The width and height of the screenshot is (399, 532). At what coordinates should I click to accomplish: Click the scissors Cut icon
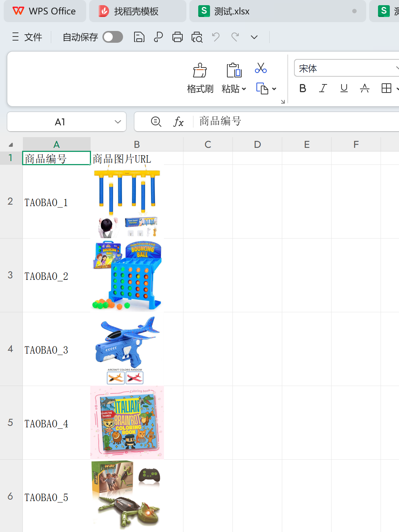261,68
